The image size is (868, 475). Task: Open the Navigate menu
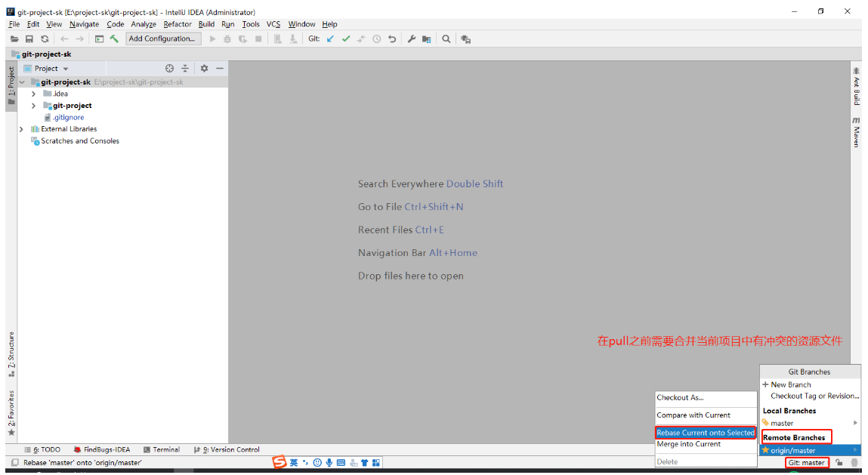(x=84, y=24)
